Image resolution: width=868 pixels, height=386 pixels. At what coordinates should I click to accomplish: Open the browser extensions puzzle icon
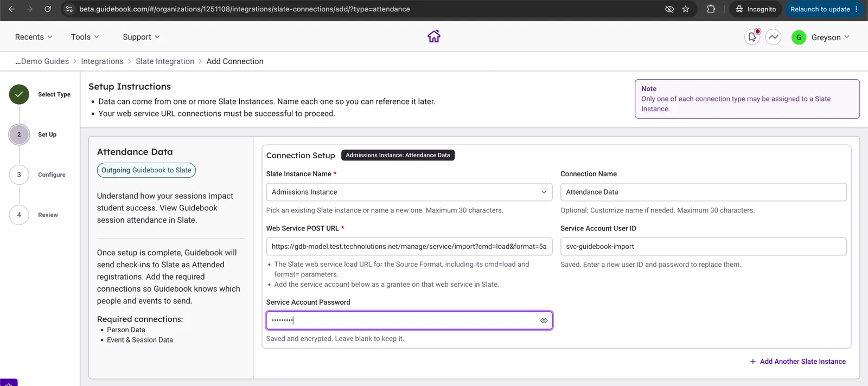pos(711,9)
